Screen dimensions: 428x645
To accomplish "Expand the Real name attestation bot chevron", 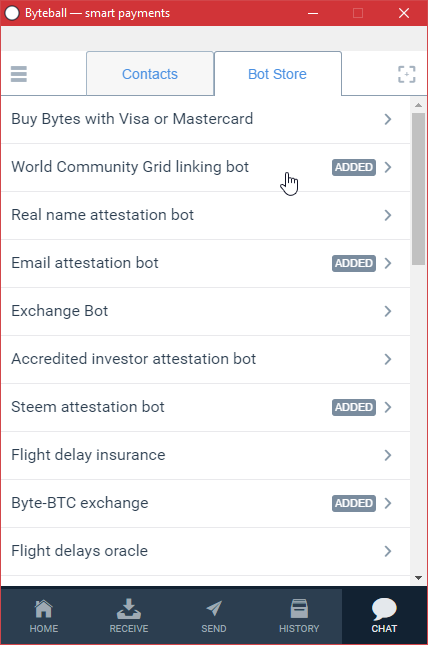I will click(388, 215).
